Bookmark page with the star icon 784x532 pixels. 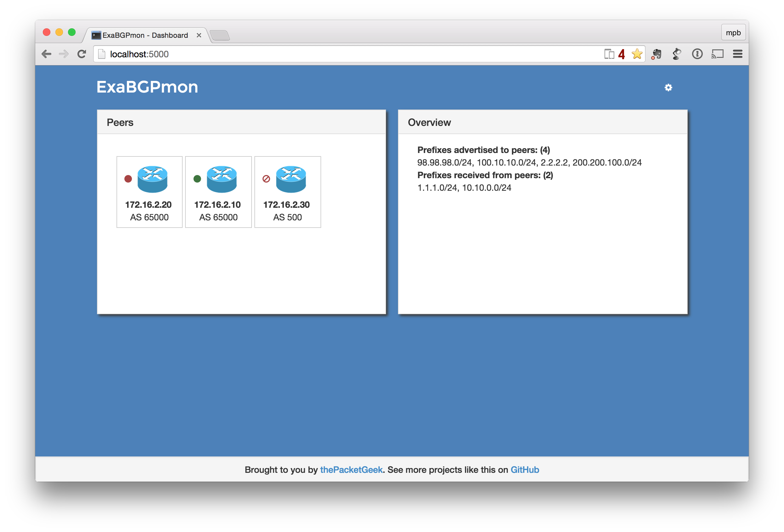(x=637, y=54)
